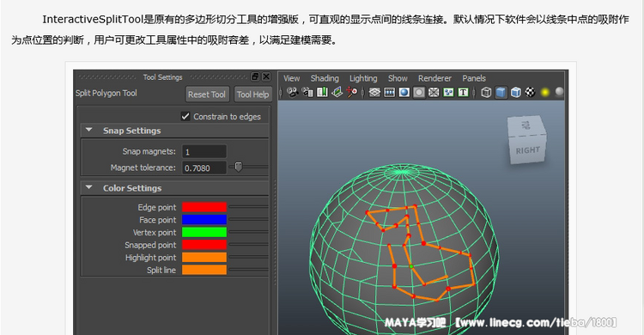Select the Smooth Shade All blue cube icon
Viewport: 644px width, 335px height.
(501, 93)
